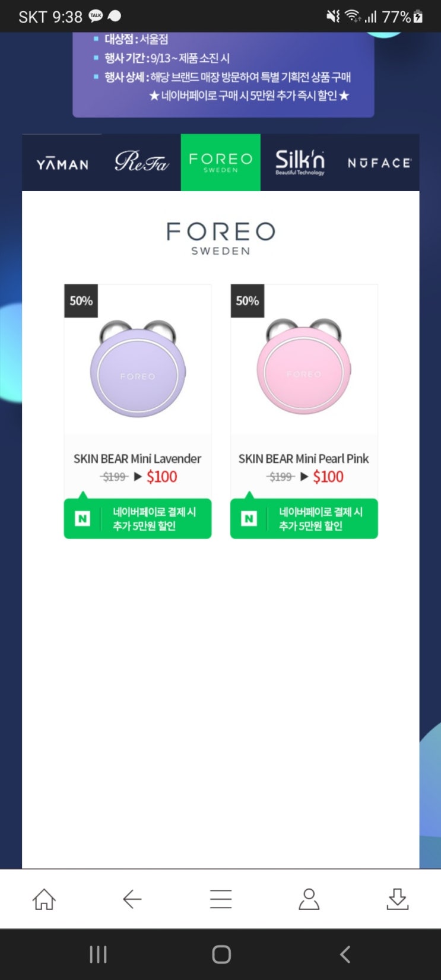The width and height of the screenshot is (441, 980).
Task: Select the FOREO Sweden brand tab
Action: click(x=221, y=163)
